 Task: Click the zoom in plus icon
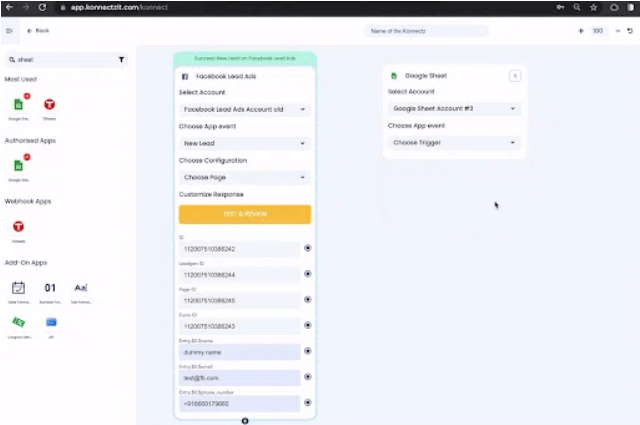(581, 31)
